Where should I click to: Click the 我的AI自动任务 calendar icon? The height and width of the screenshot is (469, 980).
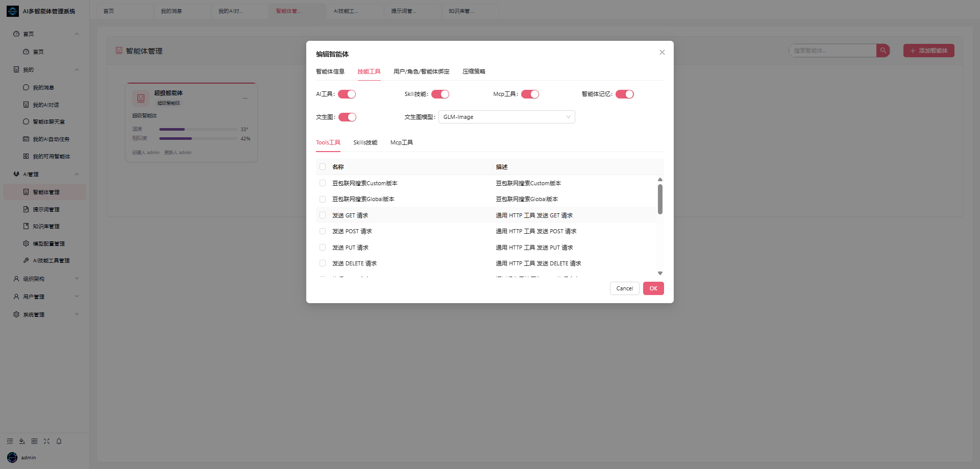[x=26, y=139]
